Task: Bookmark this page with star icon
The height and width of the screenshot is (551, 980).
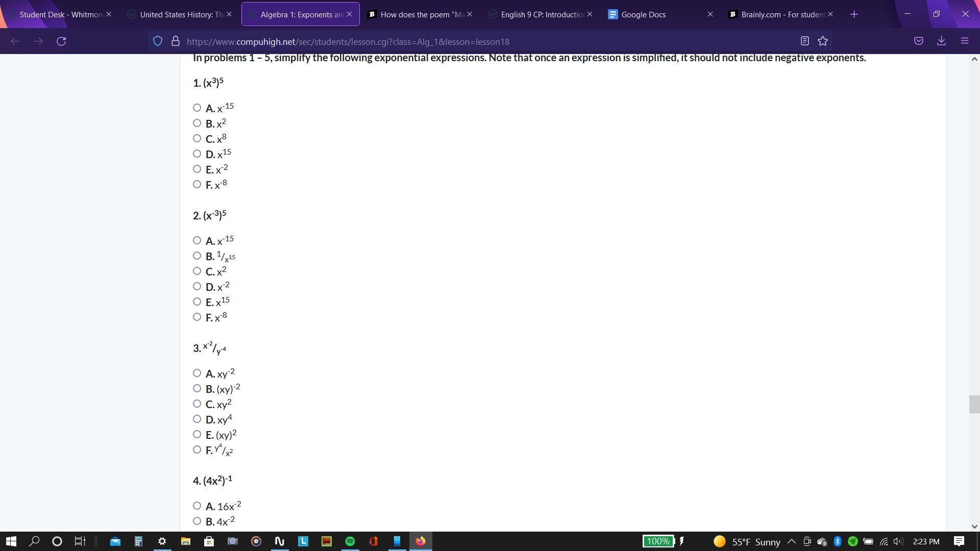Action: (x=823, y=41)
